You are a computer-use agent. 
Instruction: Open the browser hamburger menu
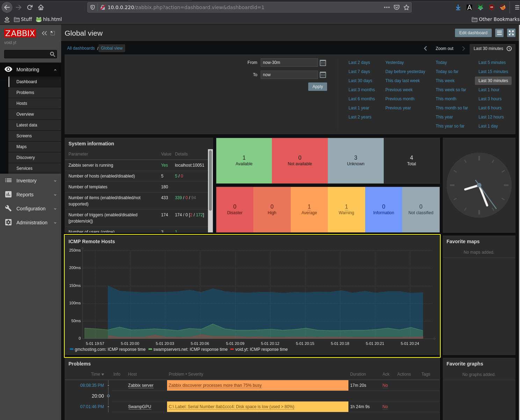click(517, 7)
